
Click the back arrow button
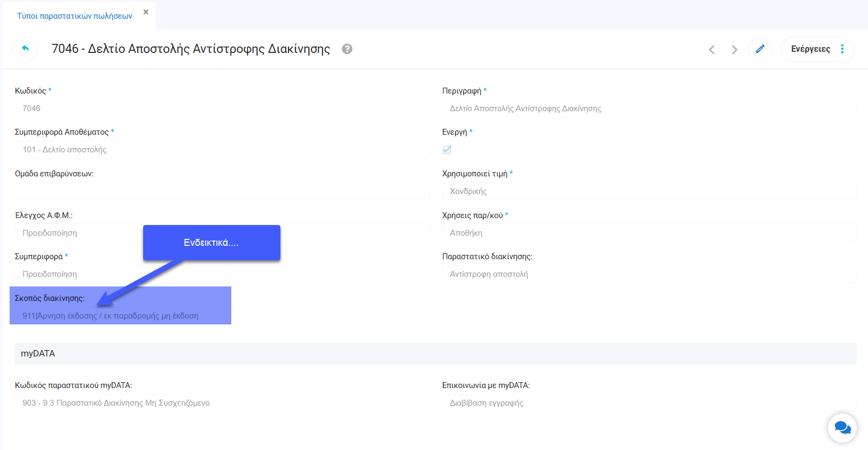coord(25,49)
